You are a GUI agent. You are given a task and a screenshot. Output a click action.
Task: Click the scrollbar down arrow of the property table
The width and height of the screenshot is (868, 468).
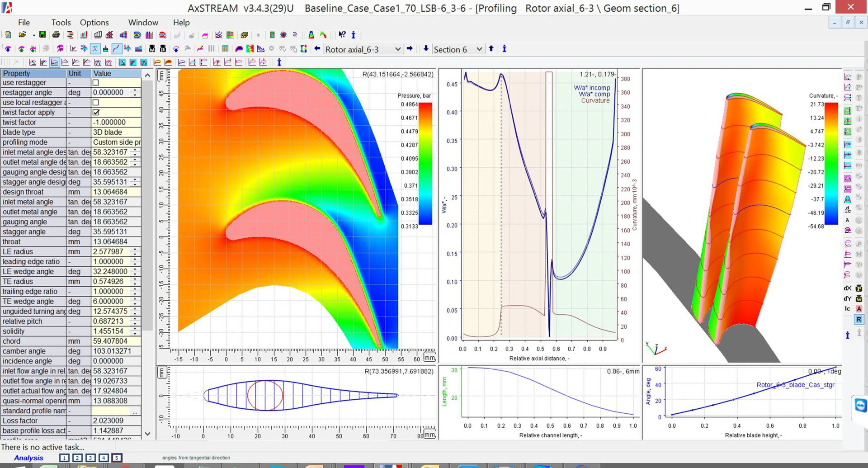coord(148,433)
